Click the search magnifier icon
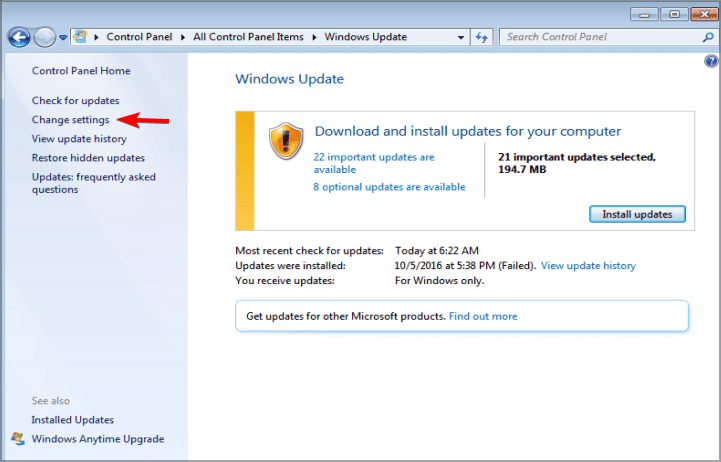This screenshot has width=721, height=462. [708, 37]
